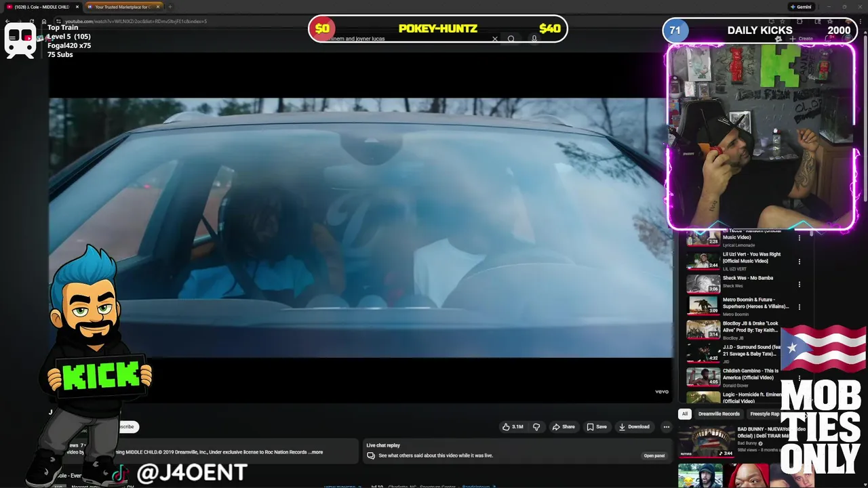This screenshot has height=488, width=868.
Task: Click the live chat replay icon
Action: [x=371, y=455]
